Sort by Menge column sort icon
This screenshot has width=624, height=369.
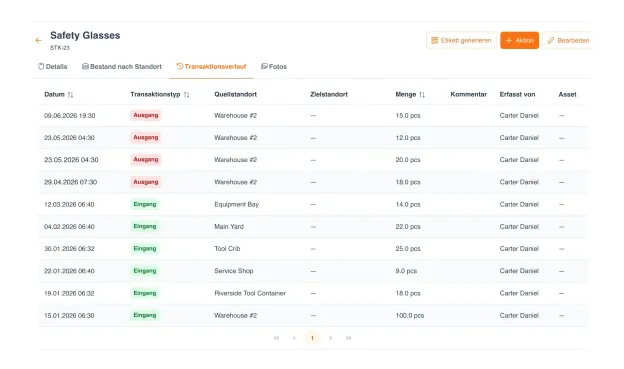422,95
